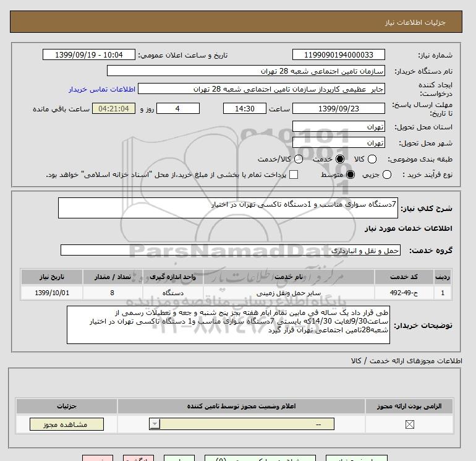Click the طبقه بندی موضوعی label
Image resolution: width=476 pixels, height=461 pixels.
pyautogui.click(x=420, y=159)
